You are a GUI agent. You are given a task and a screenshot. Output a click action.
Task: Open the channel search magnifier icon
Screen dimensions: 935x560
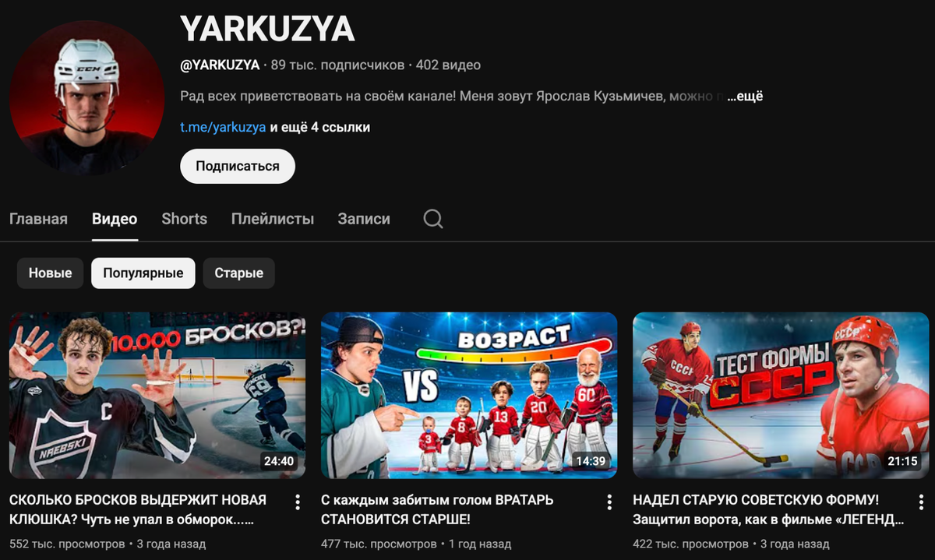(x=433, y=219)
